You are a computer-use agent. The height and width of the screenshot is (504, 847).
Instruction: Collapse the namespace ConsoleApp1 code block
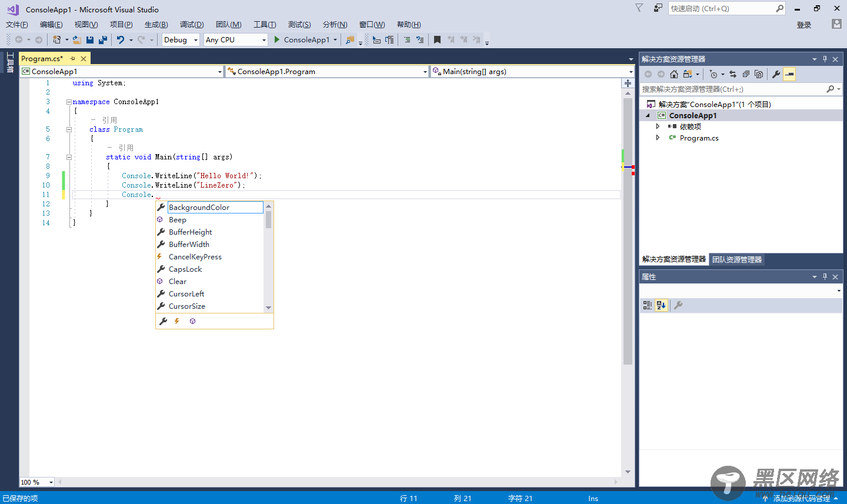69,102
